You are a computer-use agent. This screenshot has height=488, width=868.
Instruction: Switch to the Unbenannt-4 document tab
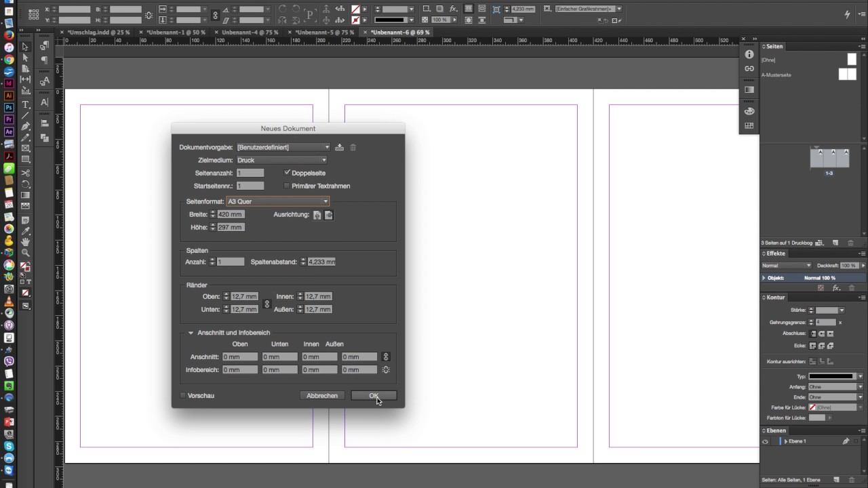click(250, 32)
